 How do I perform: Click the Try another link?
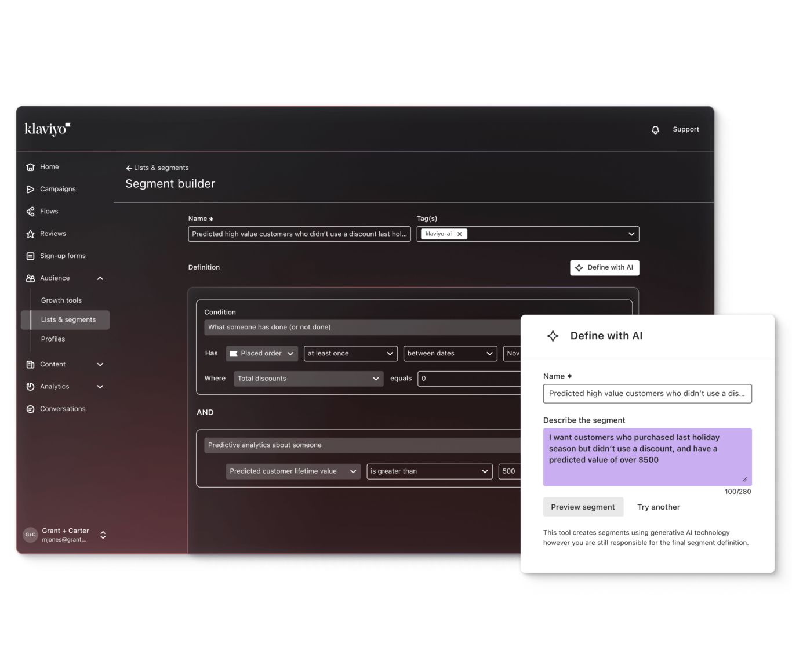point(658,506)
